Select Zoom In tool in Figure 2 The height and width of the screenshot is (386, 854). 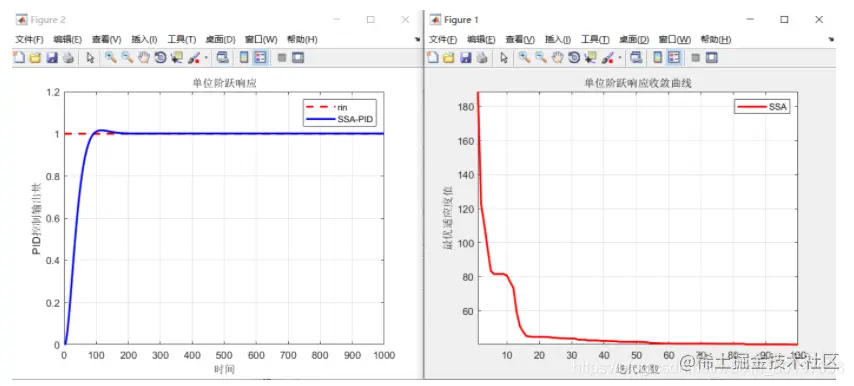(x=111, y=57)
